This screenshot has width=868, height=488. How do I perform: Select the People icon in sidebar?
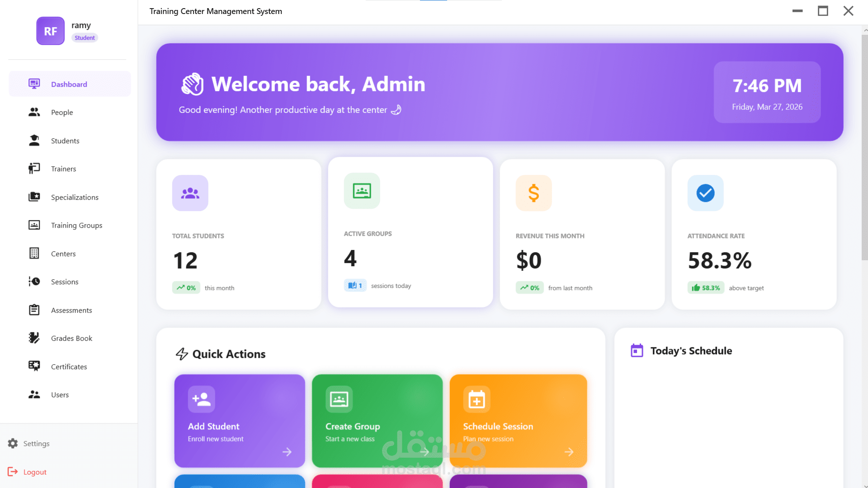(34, 112)
